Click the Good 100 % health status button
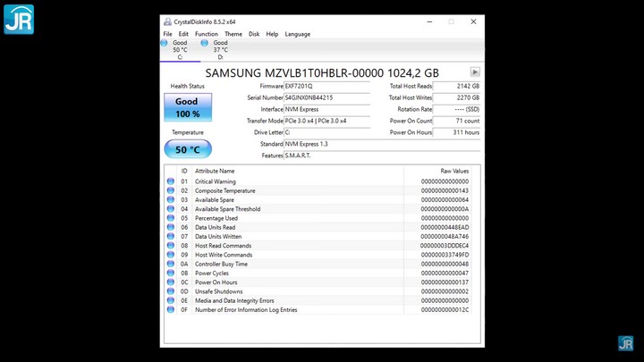Screen dimensions: 644x362 [x=188, y=107]
